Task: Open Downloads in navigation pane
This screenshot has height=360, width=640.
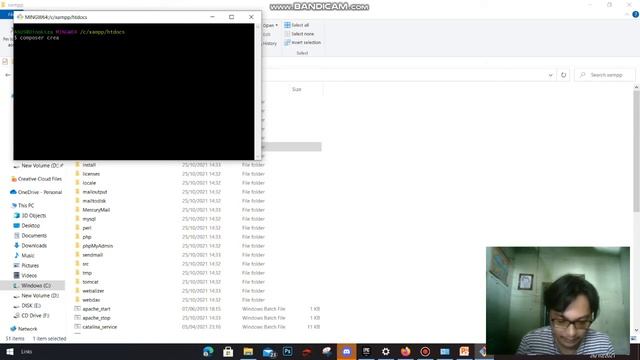Action: pyautogui.click(x=31, y=246)
